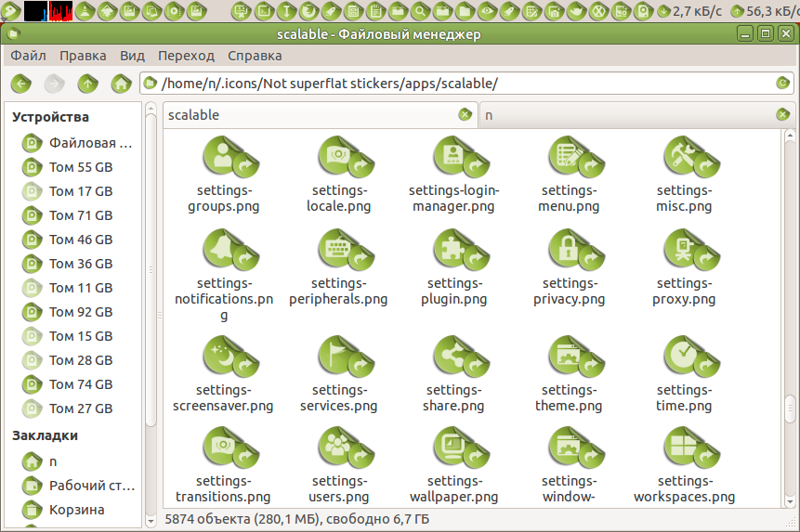Screen dimensions: 800x532
Task: Select Файловая система in the sidebar
Action: point(75,143)
